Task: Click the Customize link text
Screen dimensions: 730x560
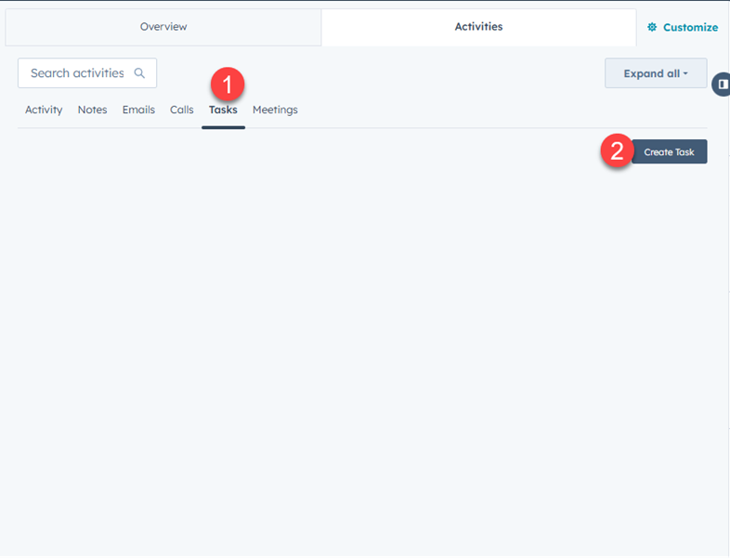Action: [690, 28]
